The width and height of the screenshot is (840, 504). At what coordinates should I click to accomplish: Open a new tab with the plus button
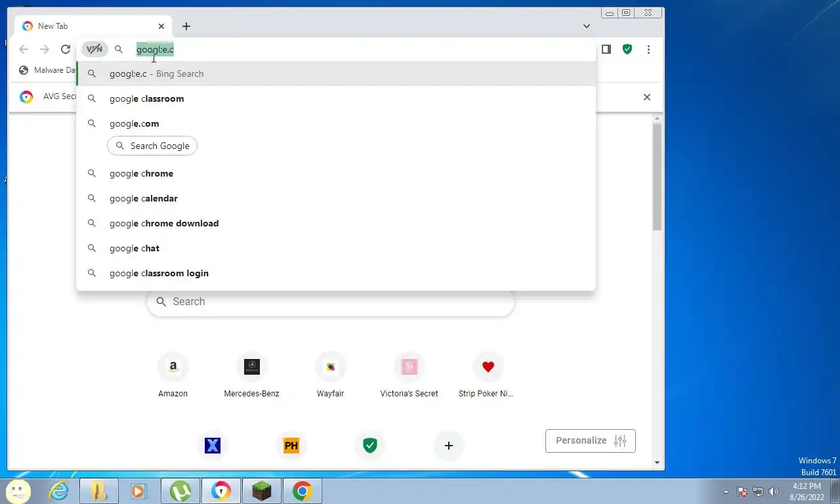(186, 26)
